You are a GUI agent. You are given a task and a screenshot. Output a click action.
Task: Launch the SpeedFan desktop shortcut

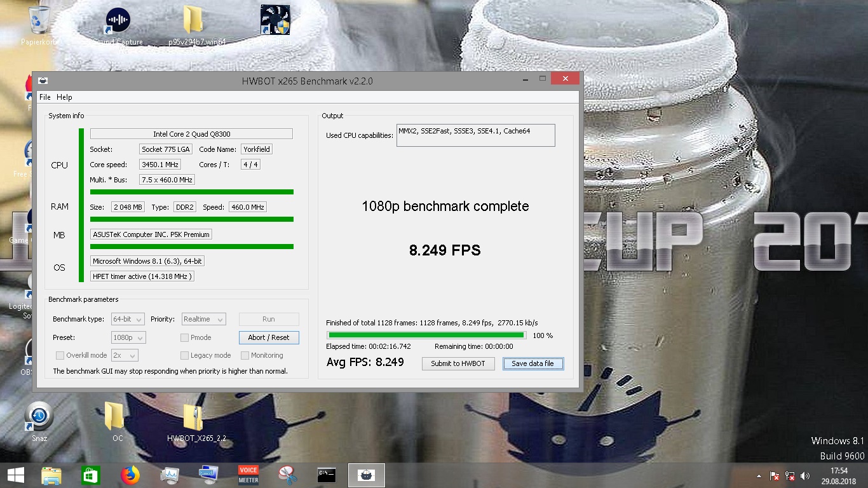click(275, 25)
